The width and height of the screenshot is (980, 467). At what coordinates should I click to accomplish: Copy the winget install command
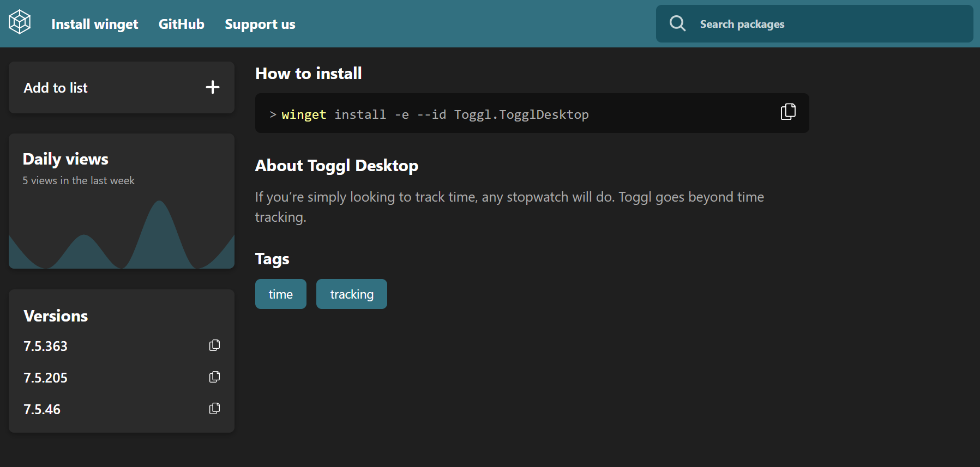[788, 112]
